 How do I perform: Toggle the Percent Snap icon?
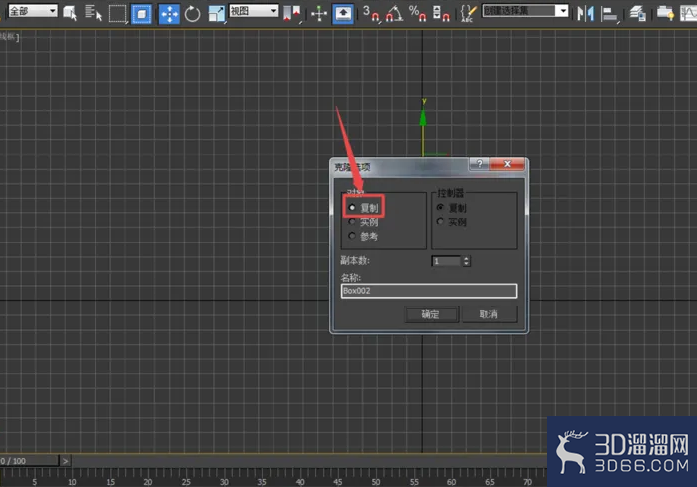(x=417, y=13)
